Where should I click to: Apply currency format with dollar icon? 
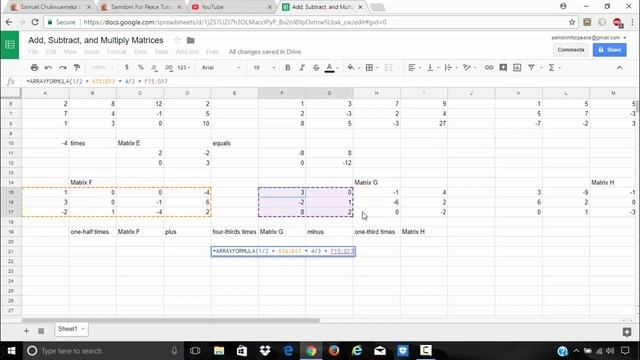[x=127, y=67]
